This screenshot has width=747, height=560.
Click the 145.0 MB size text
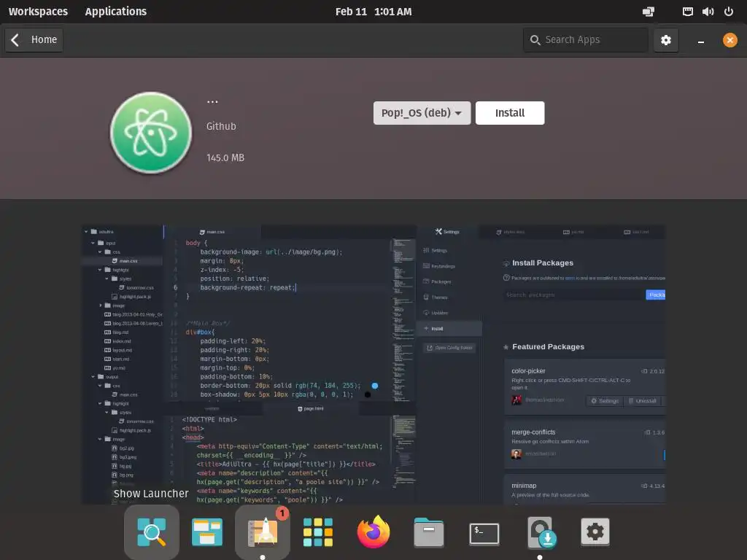click(225, 157)
